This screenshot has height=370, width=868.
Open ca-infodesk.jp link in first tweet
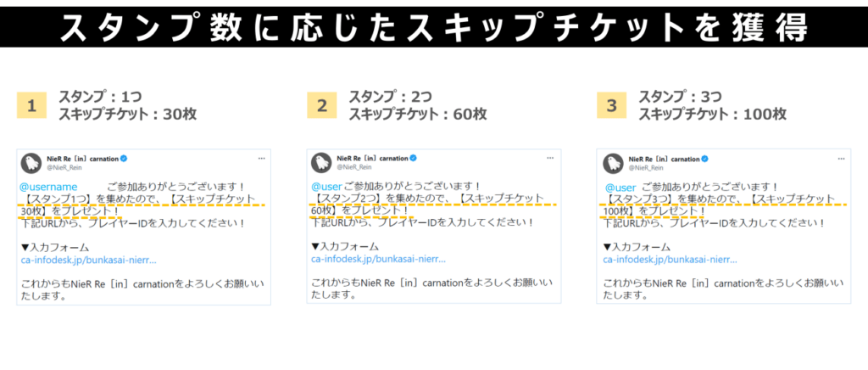point(88,260)
